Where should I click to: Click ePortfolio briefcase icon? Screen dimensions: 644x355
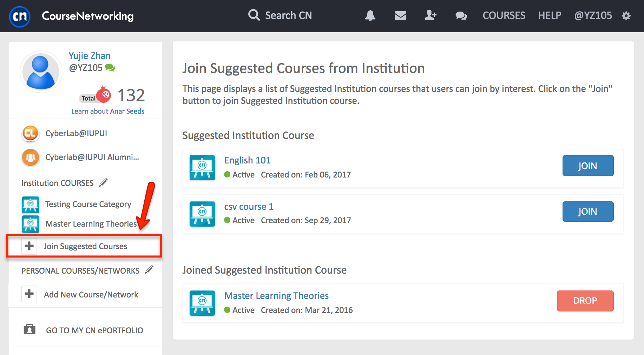click(x=29, y=329)
